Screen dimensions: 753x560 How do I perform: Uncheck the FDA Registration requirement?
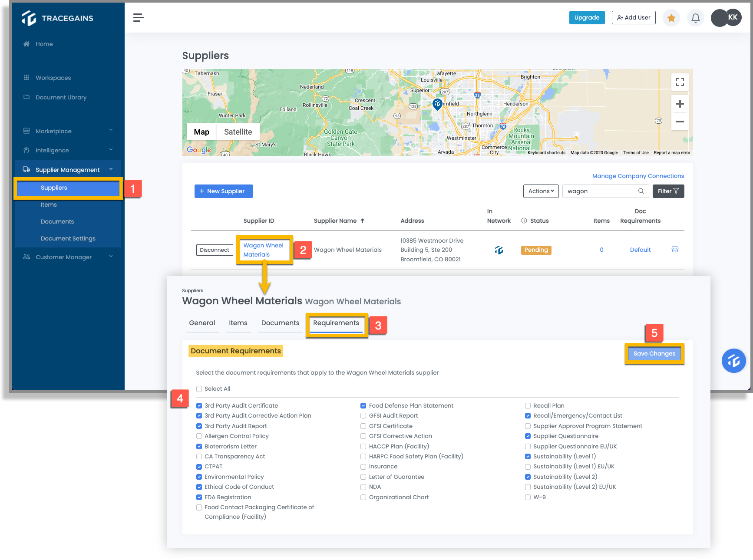click(x=199, y=497)
